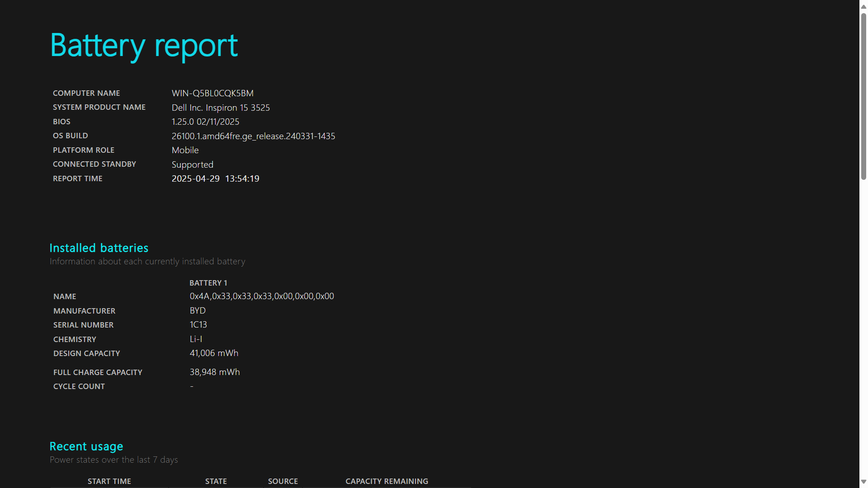Click the 'SERIAL NUMBER' label
Screen dimensions: 868x488
pyautogui.click(x=83, y=325)
